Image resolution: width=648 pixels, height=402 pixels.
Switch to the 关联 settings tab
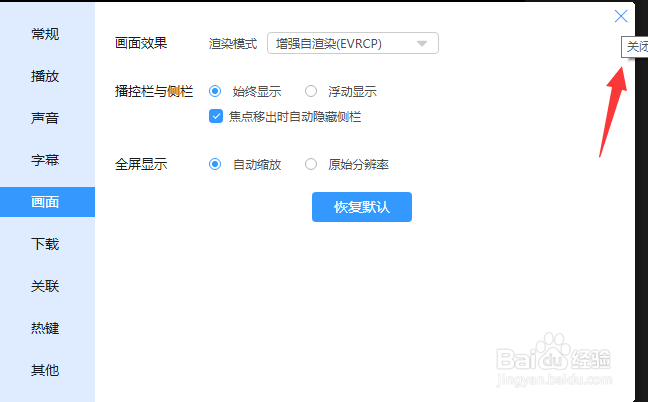pos(45,286)
